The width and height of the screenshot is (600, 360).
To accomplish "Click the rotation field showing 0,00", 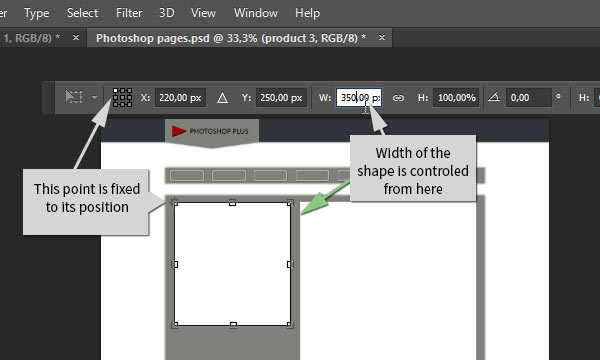I will pos(528,98).
